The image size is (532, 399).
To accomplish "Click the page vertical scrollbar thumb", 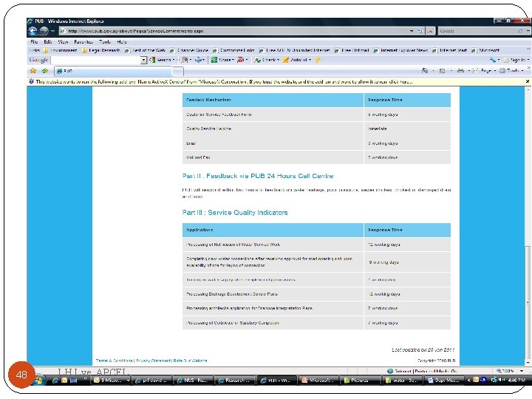I will click(x=528, y=304).
